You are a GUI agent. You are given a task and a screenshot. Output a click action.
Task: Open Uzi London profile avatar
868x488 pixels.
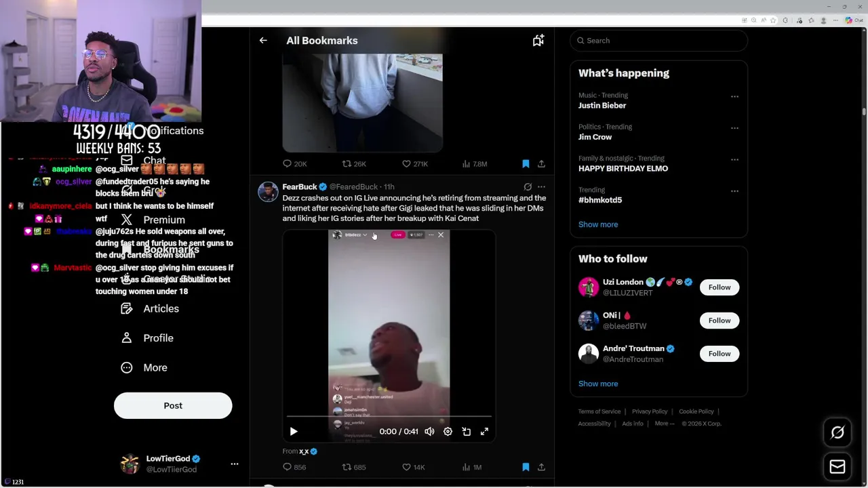pyautogui.click(x=589, y=287)
